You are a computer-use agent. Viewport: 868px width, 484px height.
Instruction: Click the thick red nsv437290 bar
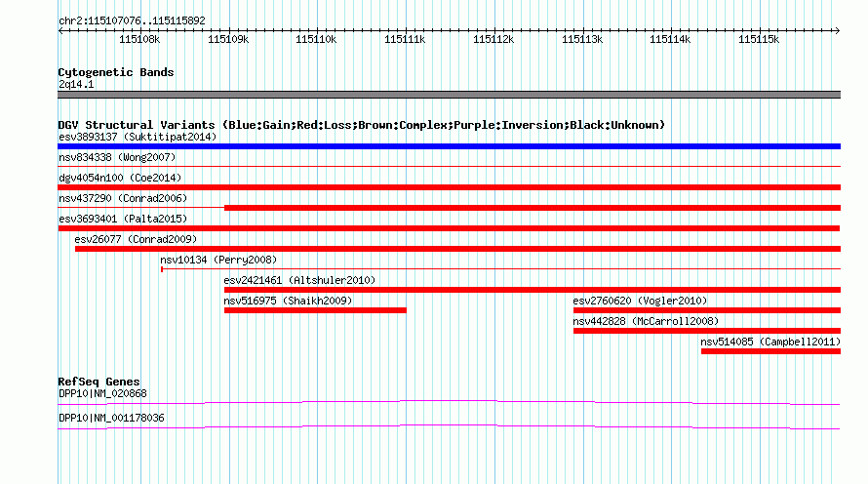pos(532,208)
